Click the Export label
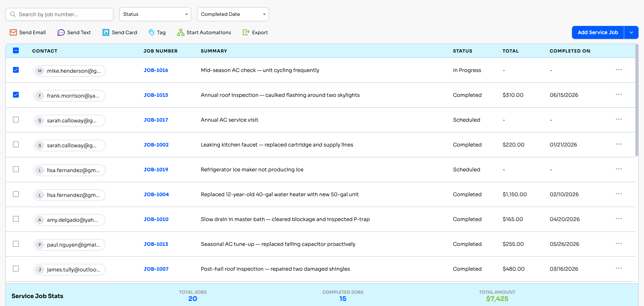644x306 pixels. [x=260, y=32]
